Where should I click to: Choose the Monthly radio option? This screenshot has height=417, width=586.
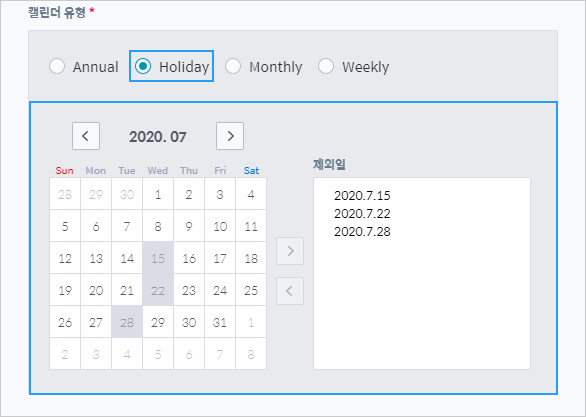click(233, 67)
